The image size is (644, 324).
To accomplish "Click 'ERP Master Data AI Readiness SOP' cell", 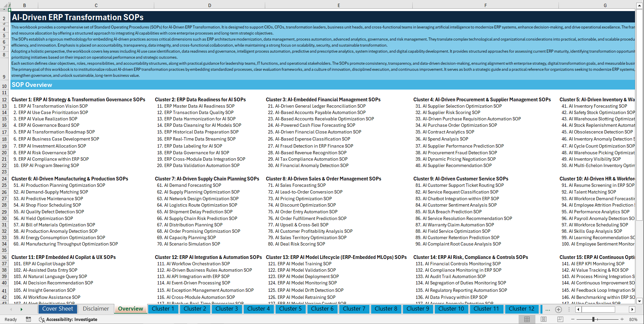I will tap(196, 106).
